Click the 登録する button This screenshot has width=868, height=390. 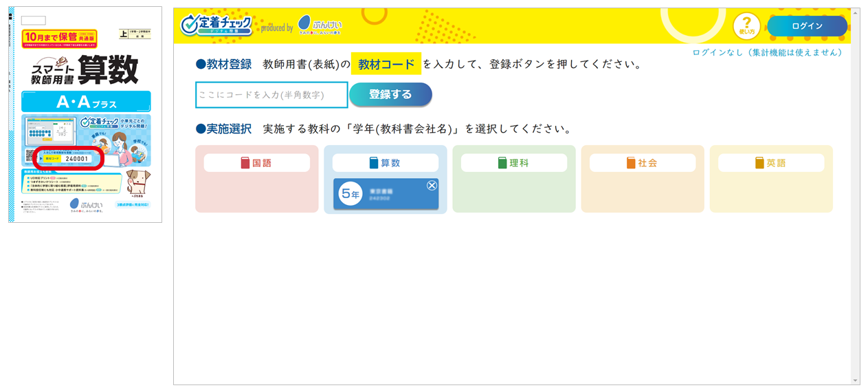[x=390, y=95]
